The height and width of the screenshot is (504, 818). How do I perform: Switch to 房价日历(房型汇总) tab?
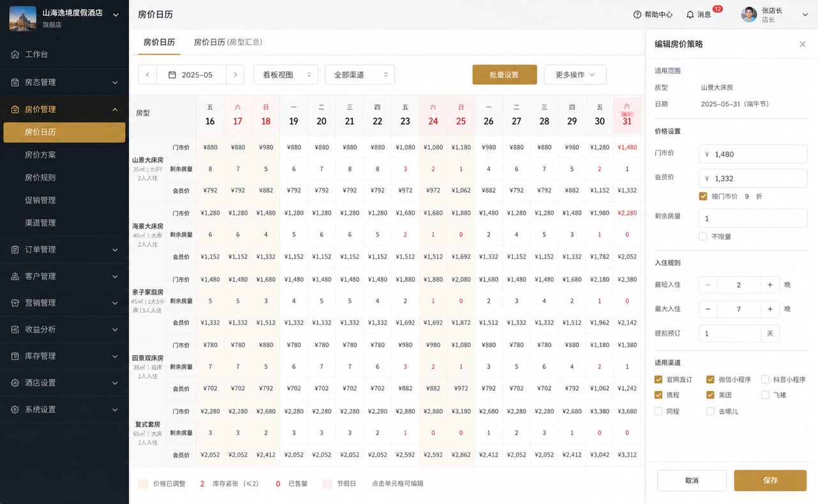[228, 42]
